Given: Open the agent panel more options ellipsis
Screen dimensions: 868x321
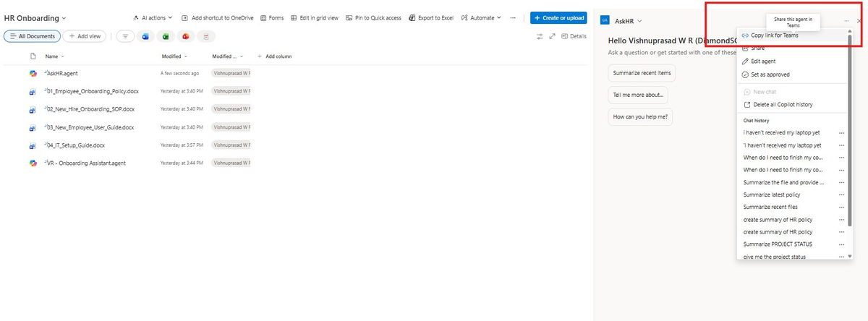Looking at the screenshot, I should [846, 22].
